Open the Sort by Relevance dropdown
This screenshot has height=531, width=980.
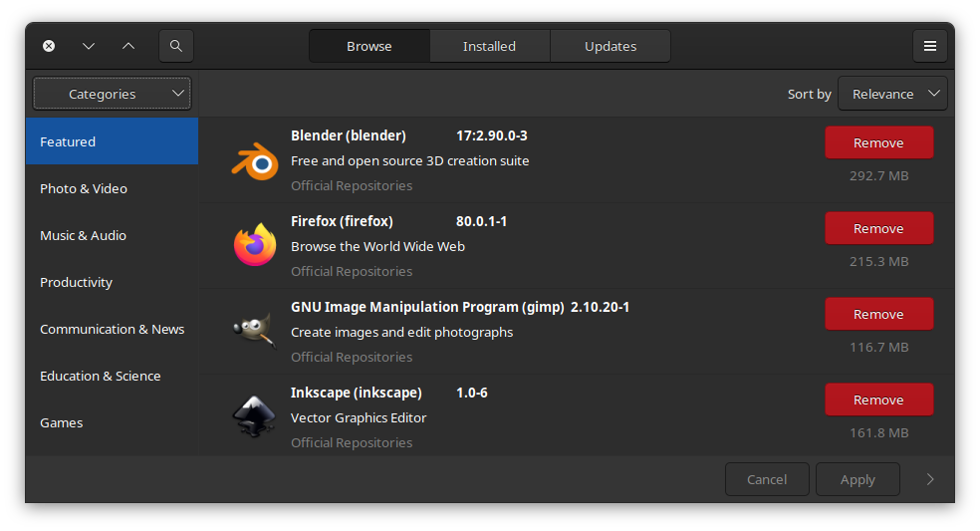point(892,94)
